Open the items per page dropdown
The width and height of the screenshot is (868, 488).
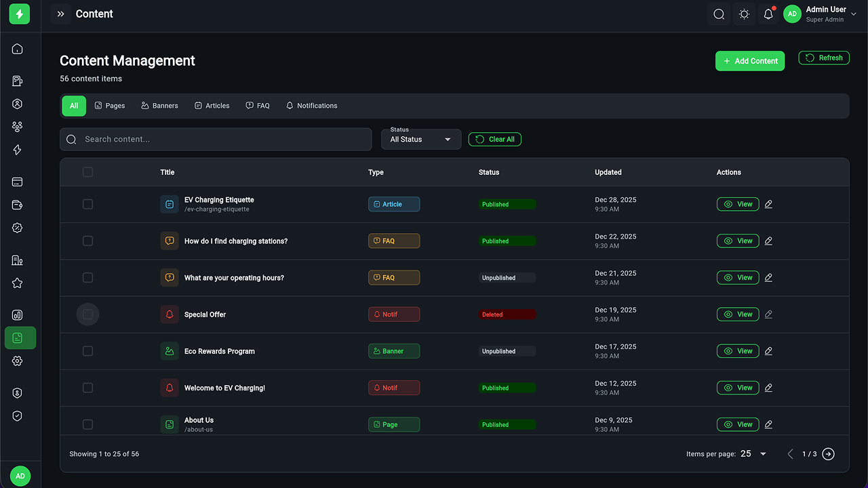coord(753,454)
